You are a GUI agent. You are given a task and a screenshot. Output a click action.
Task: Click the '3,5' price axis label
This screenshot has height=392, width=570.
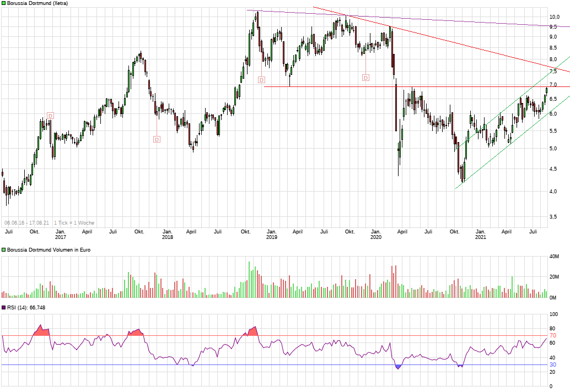(x=553, y=217)
